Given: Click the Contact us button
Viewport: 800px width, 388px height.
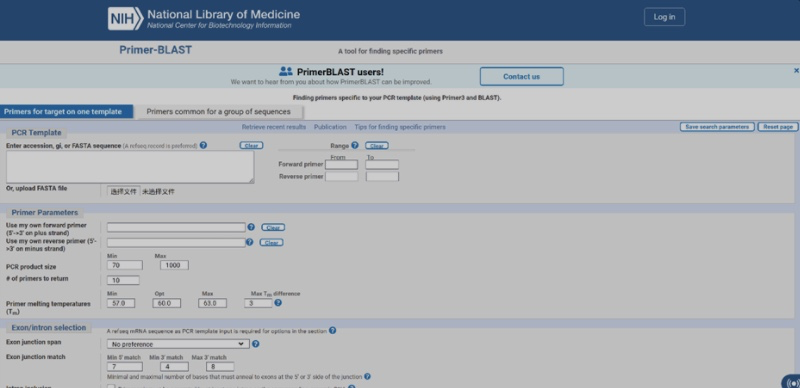Looking at the screenshot, I should 521,77.
